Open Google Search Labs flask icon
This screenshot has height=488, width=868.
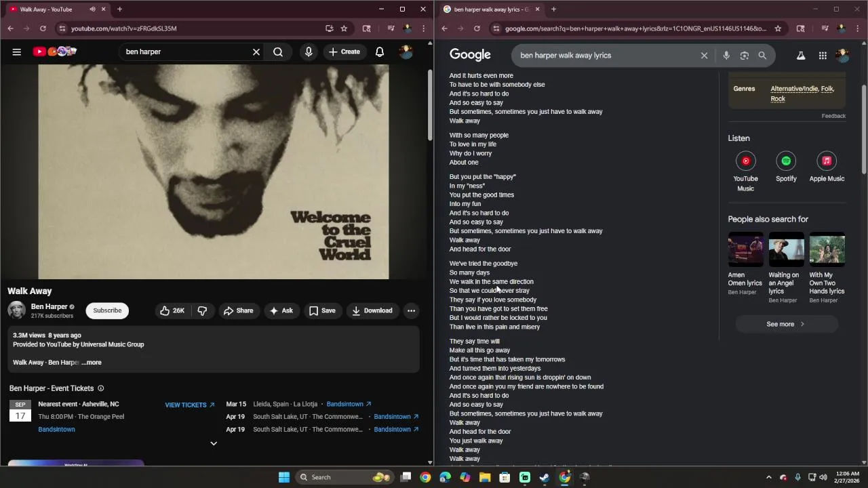(801, 56)
